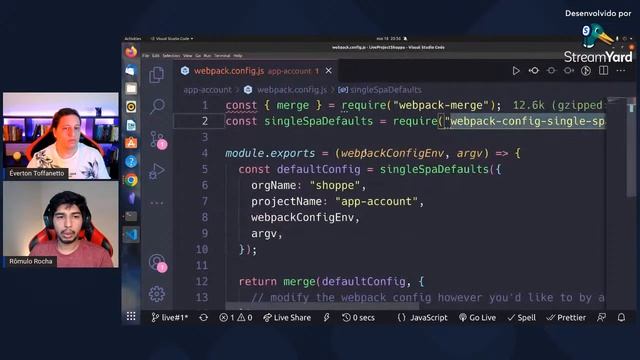Click app-account in the breadcrumb

click(207, 90)
